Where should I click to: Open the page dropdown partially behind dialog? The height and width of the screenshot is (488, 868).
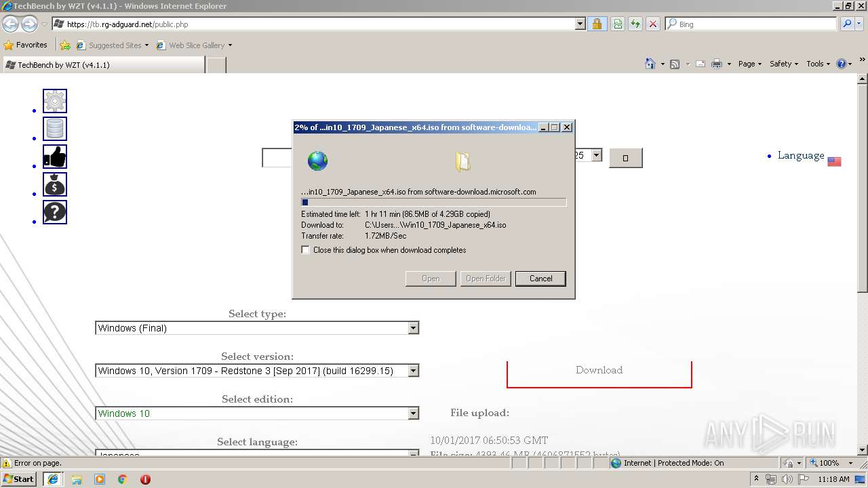pyautogui.click(x=597, y=155)
